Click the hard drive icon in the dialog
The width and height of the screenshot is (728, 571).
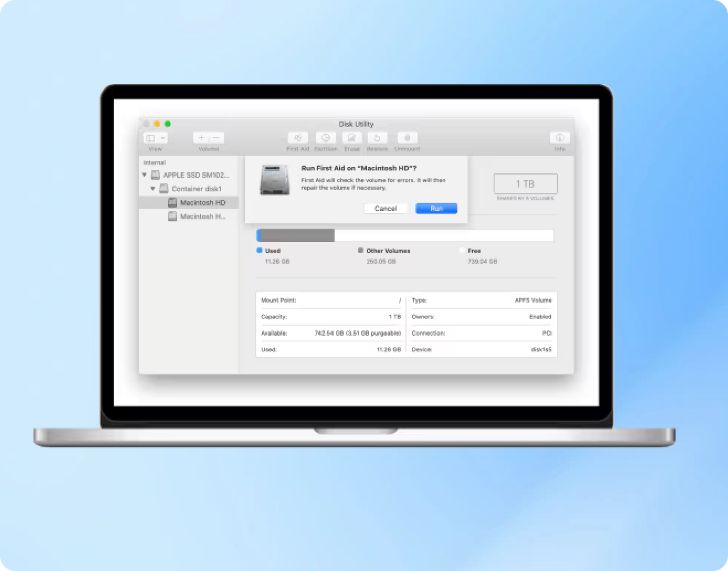coord(275,179)
